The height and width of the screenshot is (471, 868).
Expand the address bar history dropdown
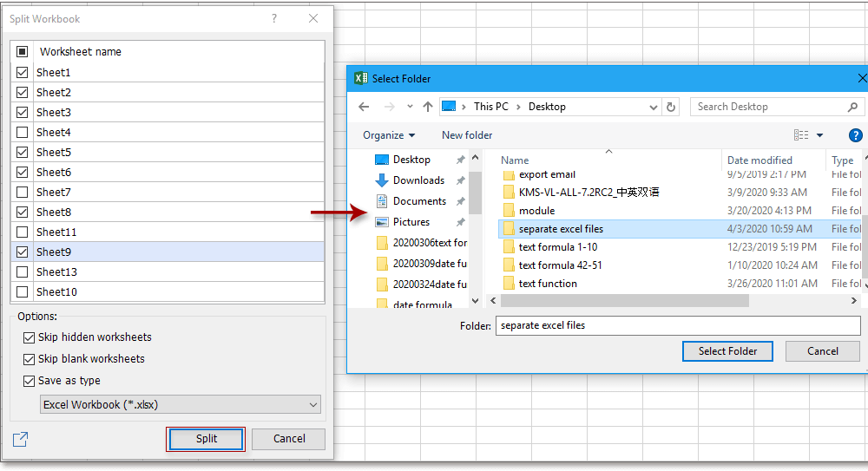(654, 108)
